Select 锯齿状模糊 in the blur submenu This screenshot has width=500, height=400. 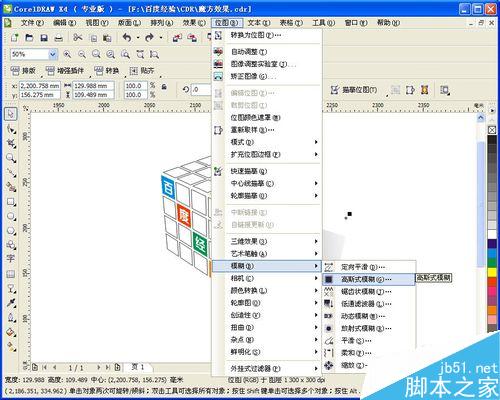[369, 291]
